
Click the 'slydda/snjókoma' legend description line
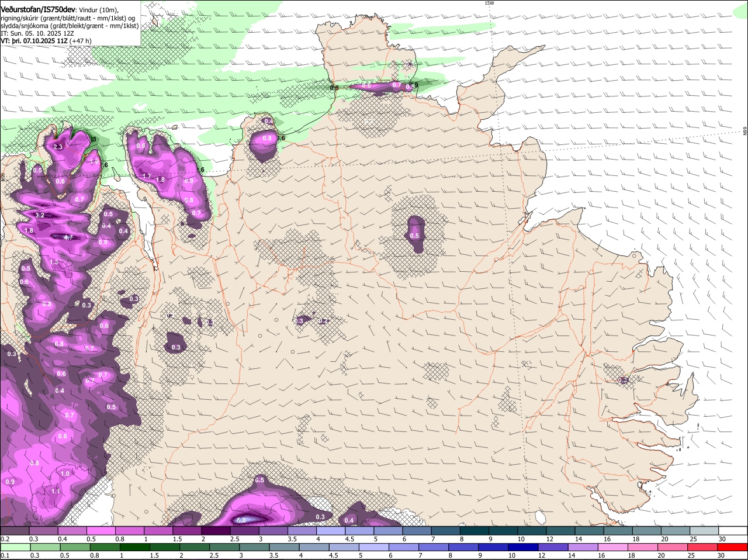70,26
